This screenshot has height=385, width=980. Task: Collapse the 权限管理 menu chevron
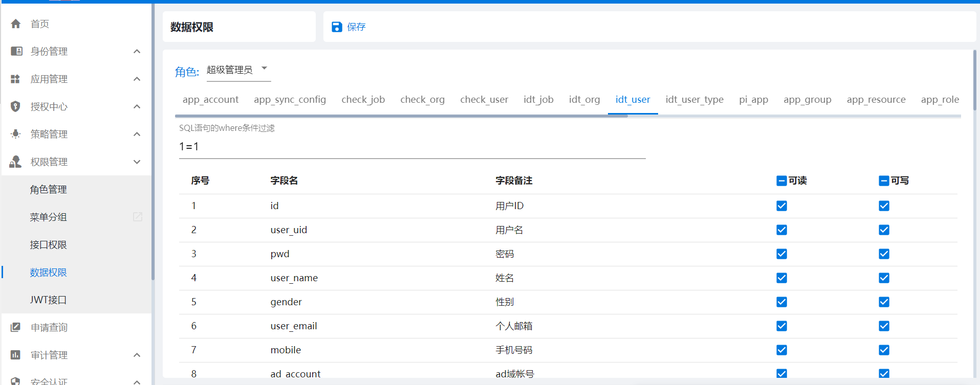[x=137, y=162]
